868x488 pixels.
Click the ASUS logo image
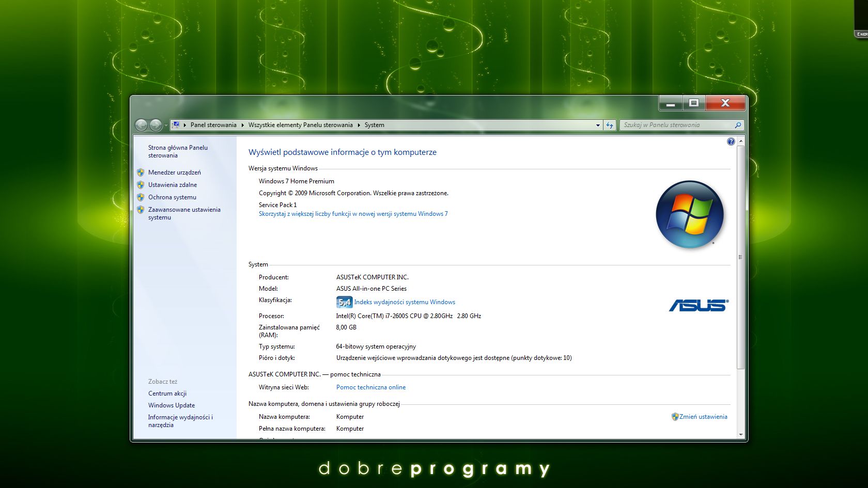[699, 305]
